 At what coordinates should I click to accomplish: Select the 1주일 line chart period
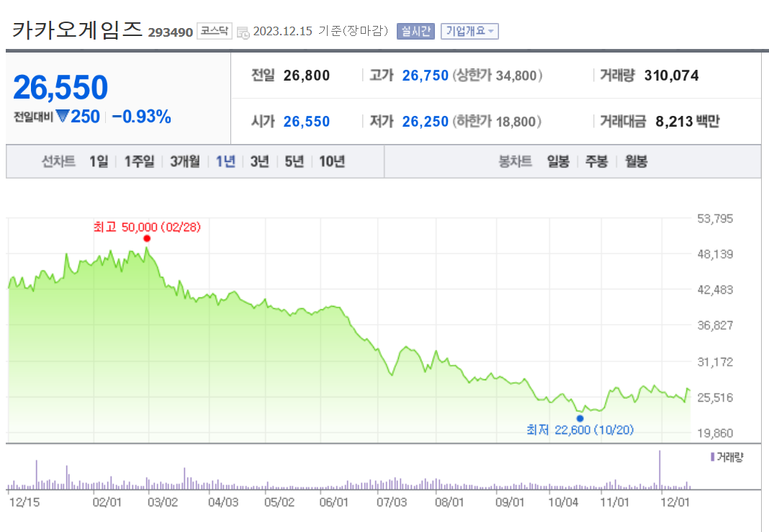tap(139, 161)
